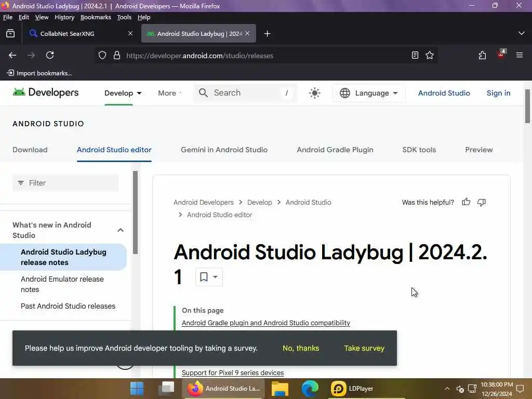The width and height of the screenshot is (532, 399).
Task: Click the Android Studio header link
Action: [444, 93]
